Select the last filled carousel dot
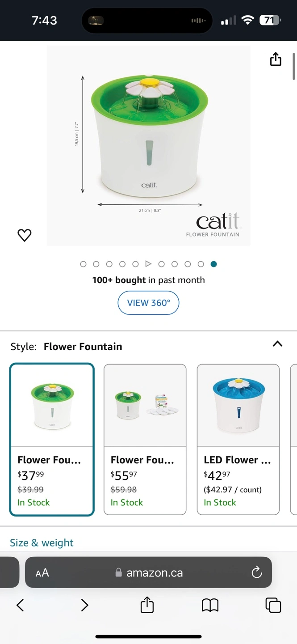Screen dimensions: 297x644 coord(213,264)
